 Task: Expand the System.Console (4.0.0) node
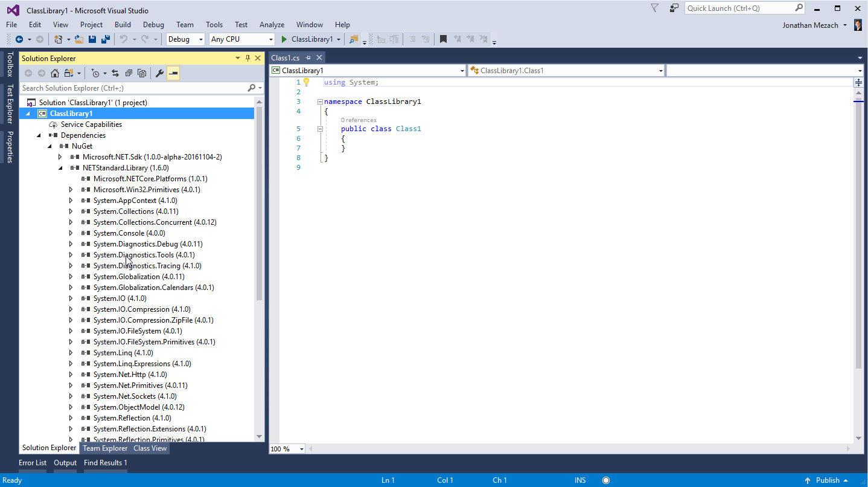71,233
